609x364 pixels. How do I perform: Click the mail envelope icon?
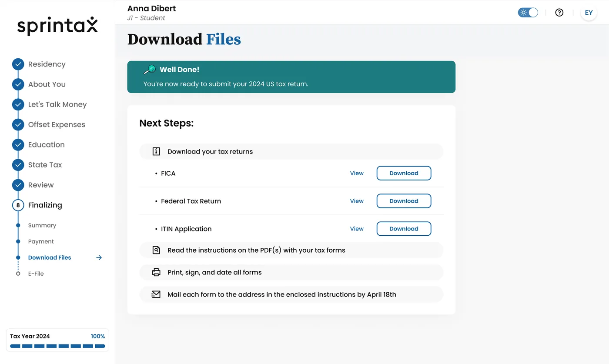[x=156, y=294]
